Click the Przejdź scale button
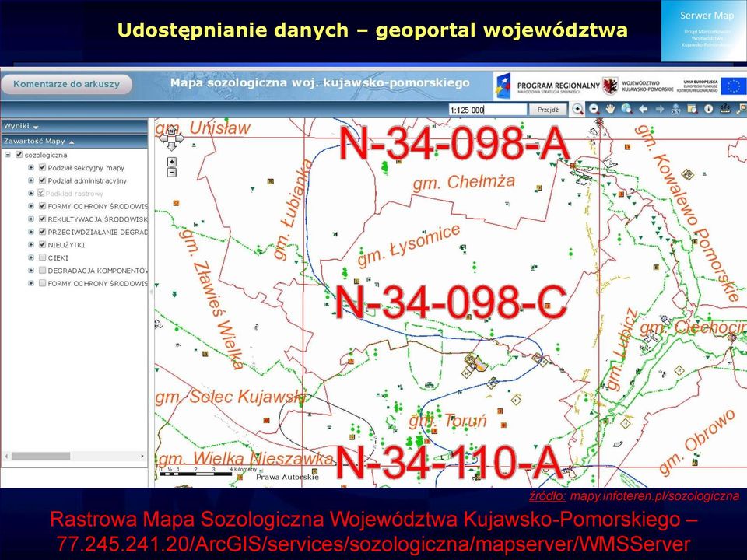747x560 pixels. pos(548,110)
